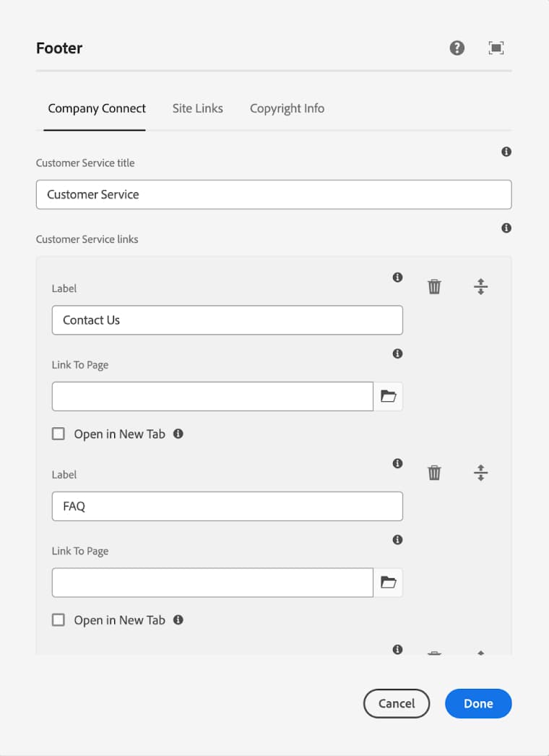
Task: Click reorder handle for Contact Us item
Action: coord(481,287)
